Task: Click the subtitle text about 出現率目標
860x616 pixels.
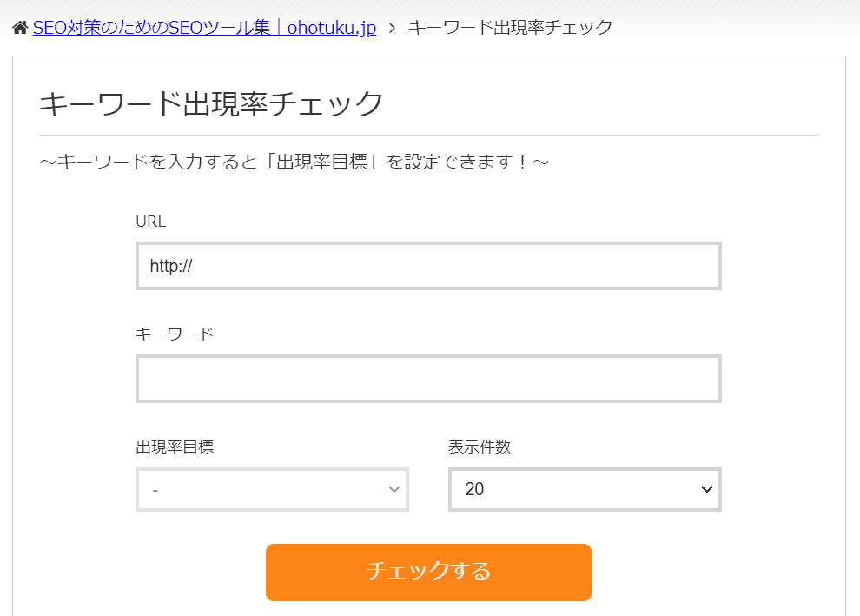Action: (294, 162)
